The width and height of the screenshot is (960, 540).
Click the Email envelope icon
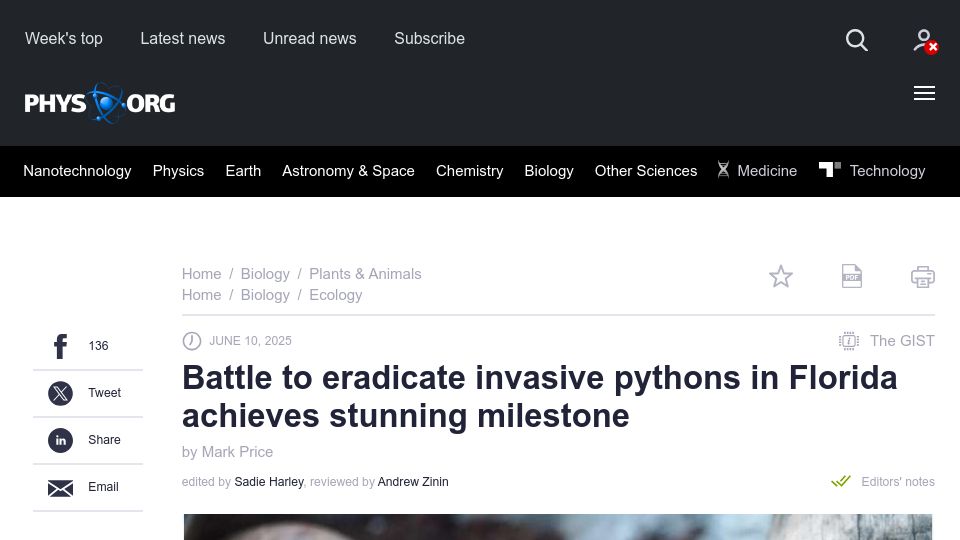tap(61, 488)
